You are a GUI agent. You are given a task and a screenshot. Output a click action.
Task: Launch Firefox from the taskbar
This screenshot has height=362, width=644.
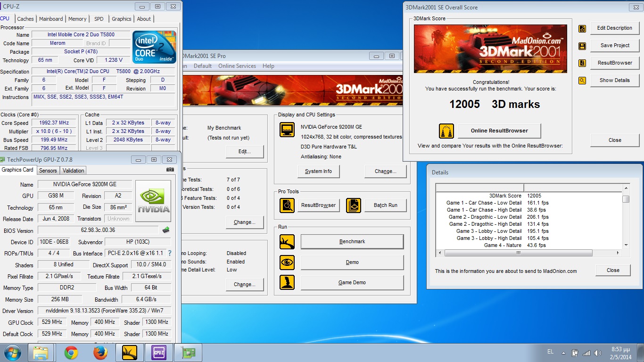pyautogui.click(x=100, y=353)
